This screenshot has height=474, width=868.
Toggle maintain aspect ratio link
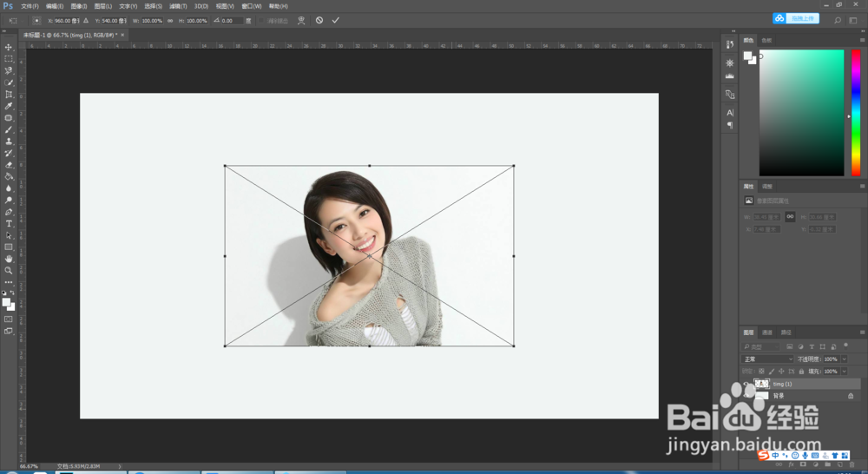point(170,21)
